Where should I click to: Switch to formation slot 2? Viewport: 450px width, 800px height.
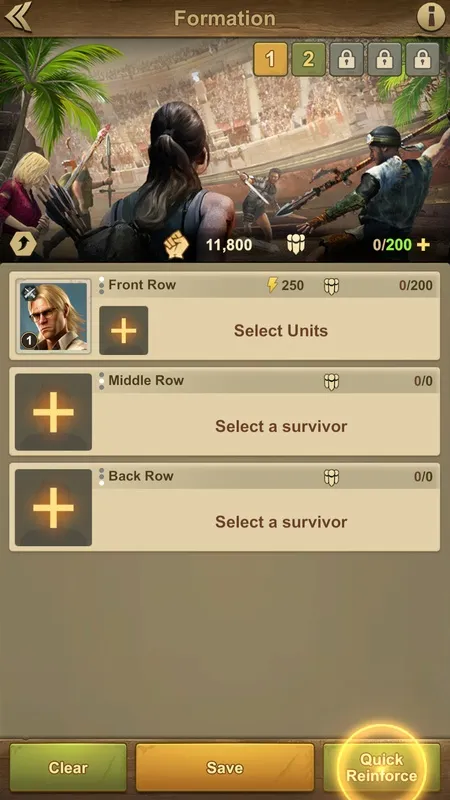(308, 59)
